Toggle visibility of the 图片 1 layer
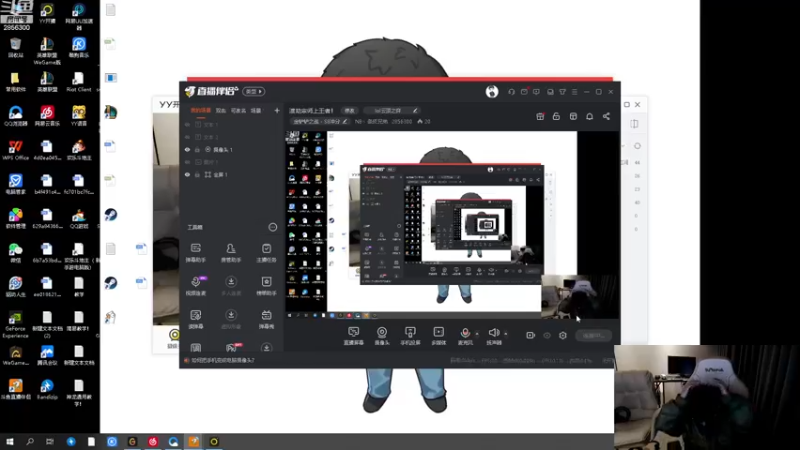 (187, 162)
